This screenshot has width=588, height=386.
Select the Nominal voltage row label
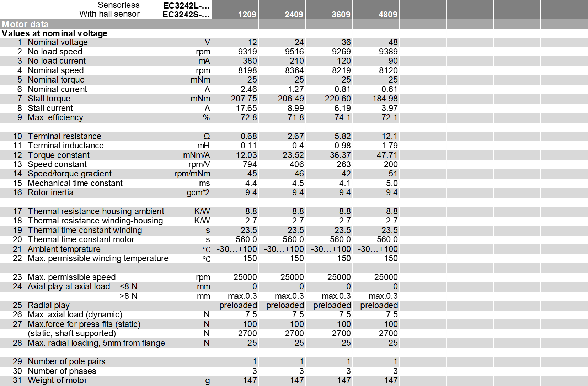click(58, 42)
